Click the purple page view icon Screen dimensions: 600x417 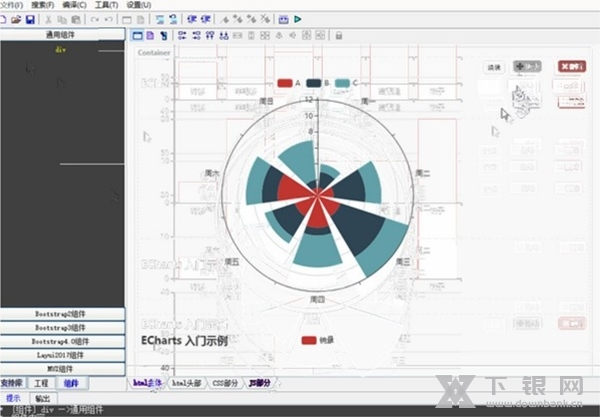click(x=150, y=36)
